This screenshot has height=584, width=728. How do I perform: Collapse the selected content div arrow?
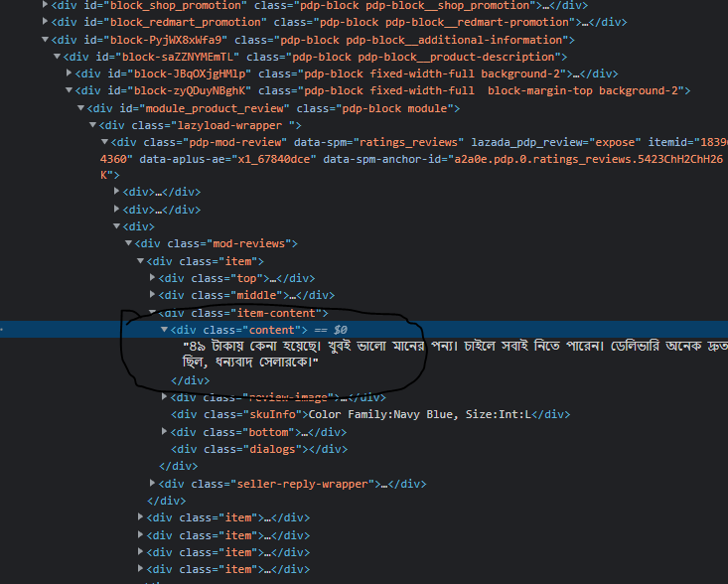click(164, 330)
